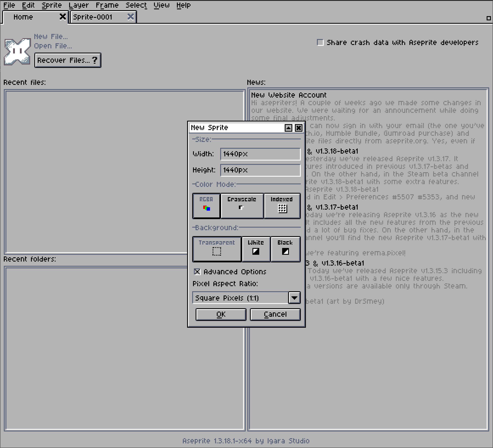This screenshot has height=448, width=493.
Task: Open the Help menu
Action: coord(183,5)
